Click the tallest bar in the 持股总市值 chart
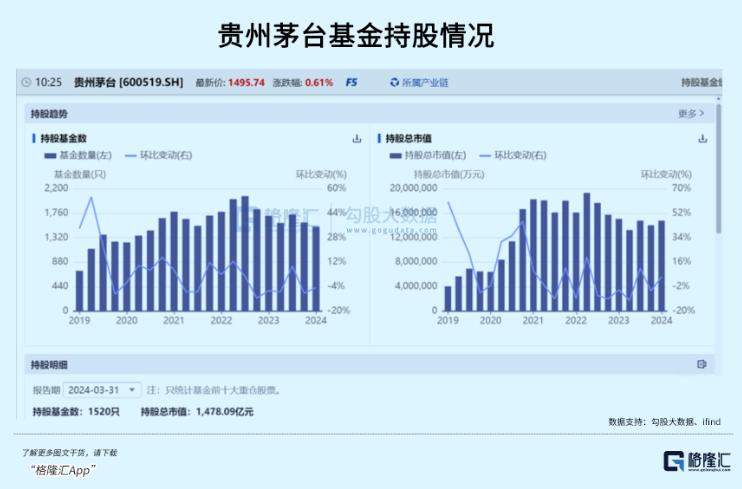 coord(587,252)
